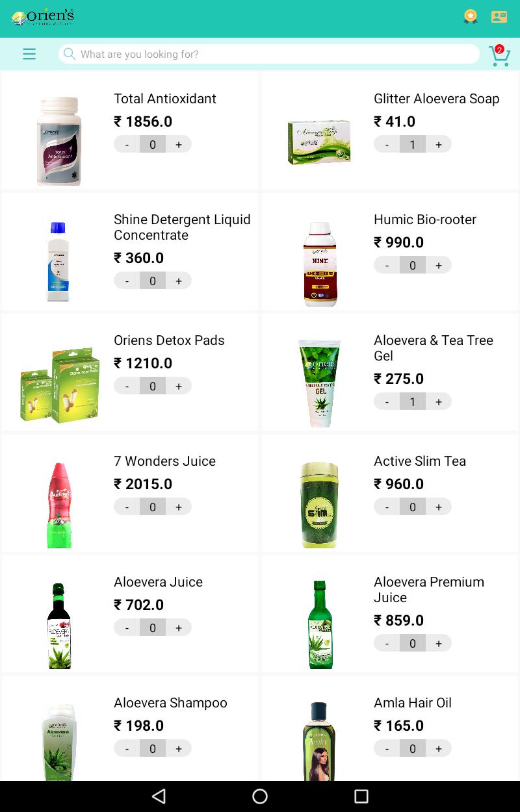Open recent apps square button
The height and width of the screenshot is (812, 520).
click(x=361, y=796)
